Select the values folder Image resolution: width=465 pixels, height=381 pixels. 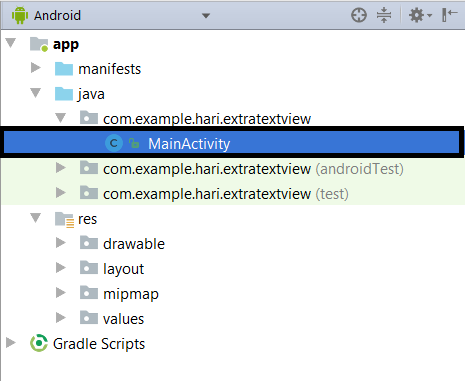[x=123, y=319]
